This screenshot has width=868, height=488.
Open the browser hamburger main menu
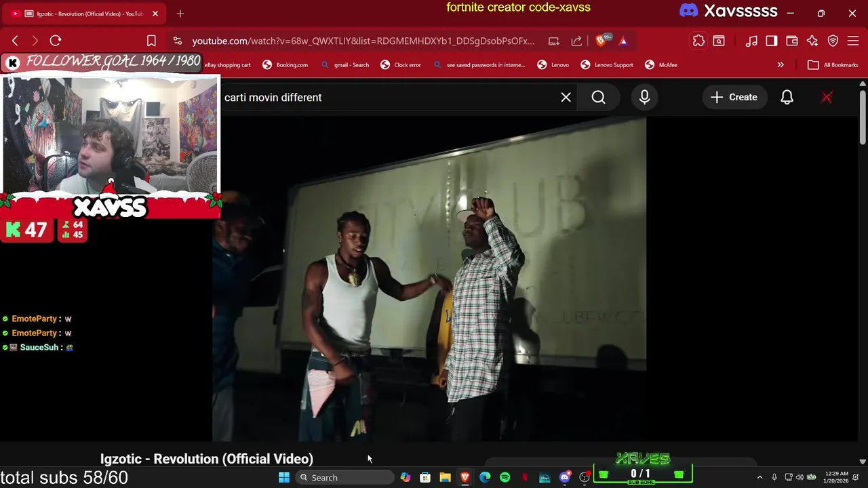853,41
